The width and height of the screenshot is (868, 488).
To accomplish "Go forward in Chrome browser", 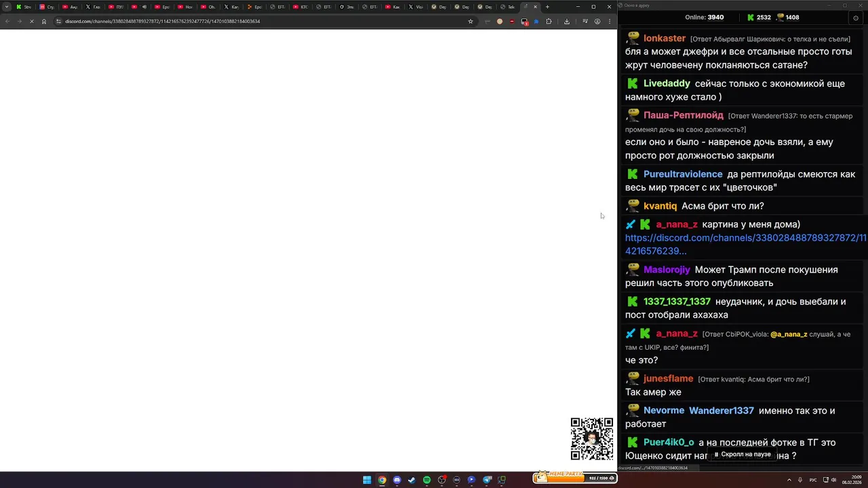I will [x=20, y=21].
